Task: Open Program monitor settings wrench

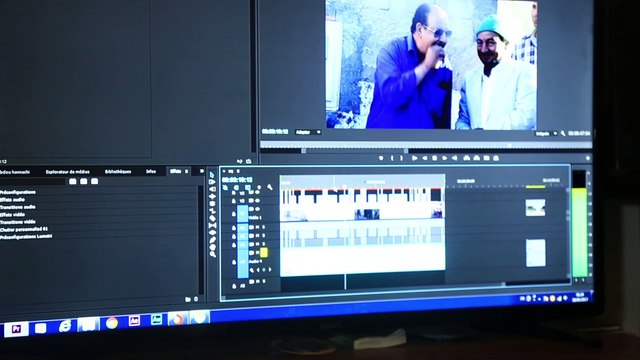Action: pos(563,133)
